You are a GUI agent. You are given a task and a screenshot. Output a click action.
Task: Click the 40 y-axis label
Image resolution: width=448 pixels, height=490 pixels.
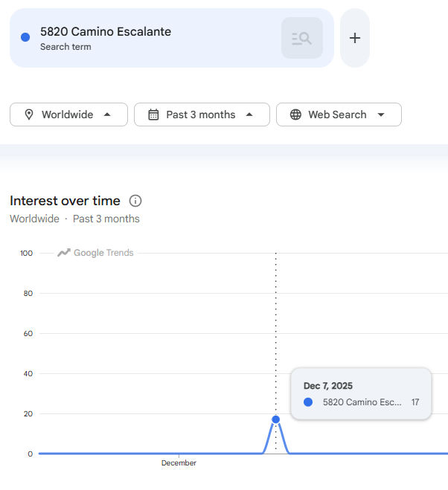(28, 374)
